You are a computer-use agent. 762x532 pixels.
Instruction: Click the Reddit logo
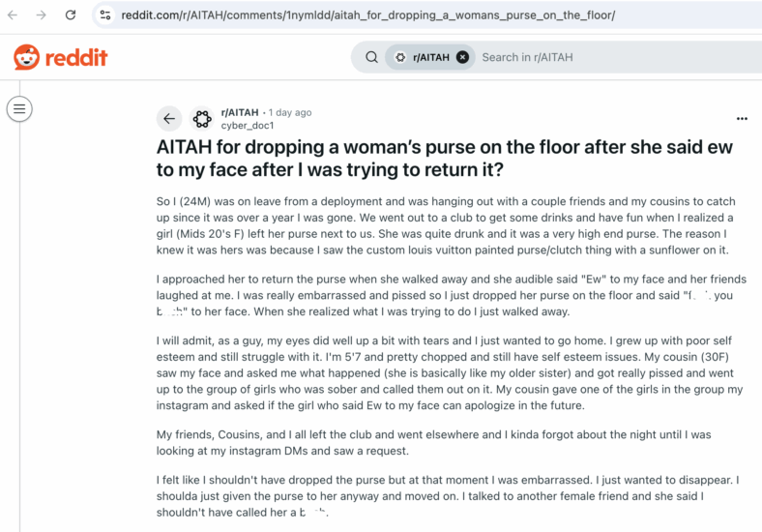60,57
